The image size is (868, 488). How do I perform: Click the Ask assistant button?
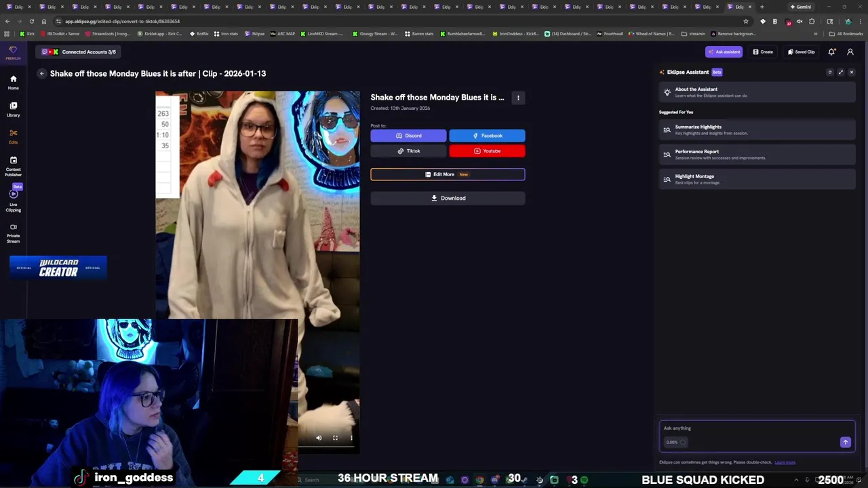tap(724, 52)
